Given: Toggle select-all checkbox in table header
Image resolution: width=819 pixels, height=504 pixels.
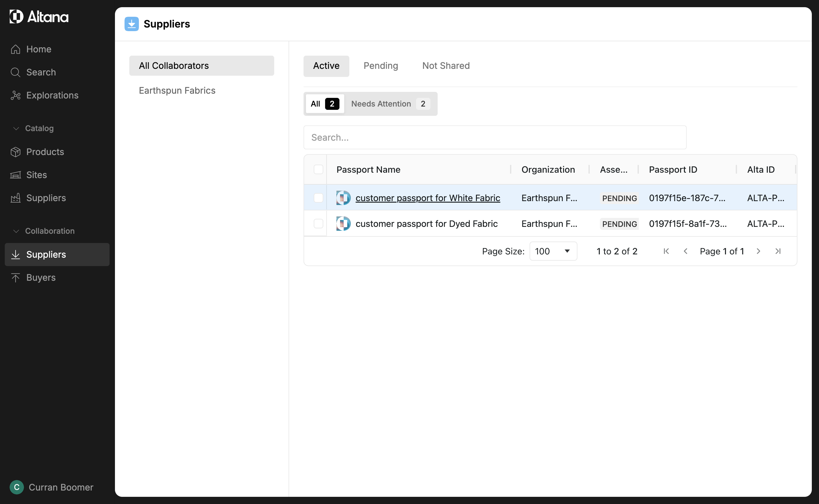Looking at the screenshot, I should click(x=318, y=169).
